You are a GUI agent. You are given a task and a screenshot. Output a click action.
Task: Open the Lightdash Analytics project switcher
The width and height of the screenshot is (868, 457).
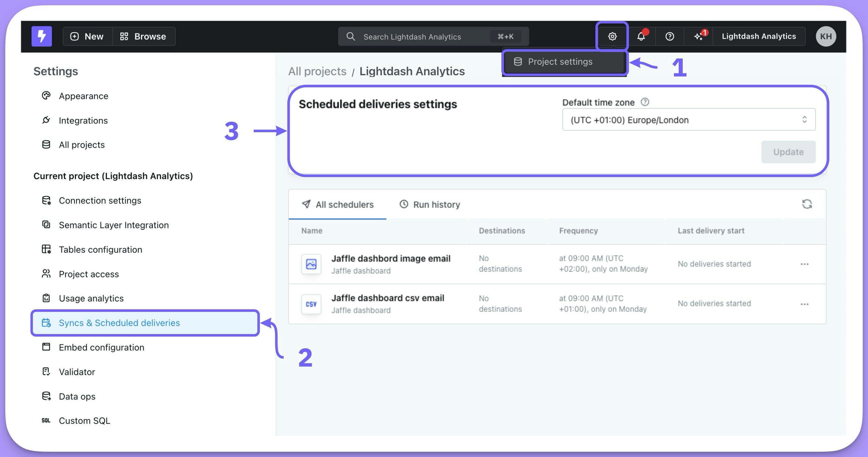[x=758, y=36]
